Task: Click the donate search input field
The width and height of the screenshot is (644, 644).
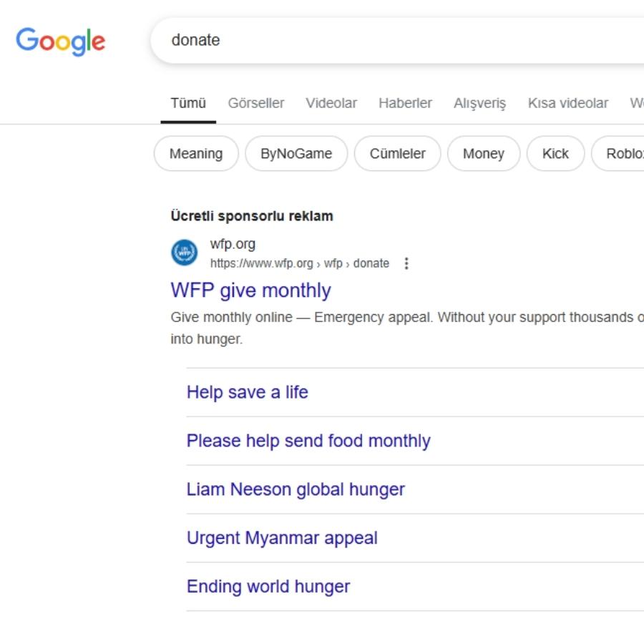Action: pos(397,40)
